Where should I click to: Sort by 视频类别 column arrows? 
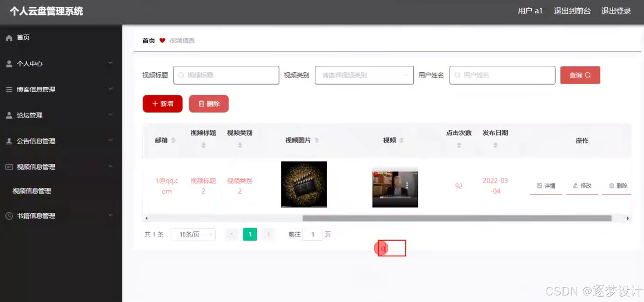(240, 145)
